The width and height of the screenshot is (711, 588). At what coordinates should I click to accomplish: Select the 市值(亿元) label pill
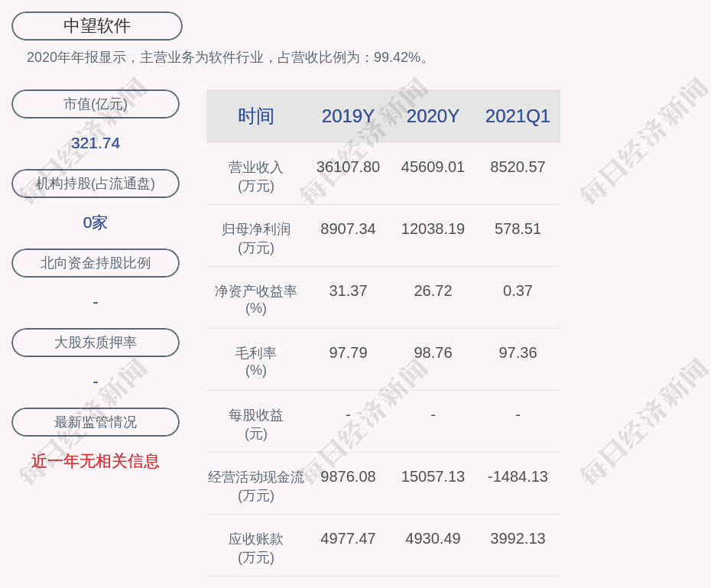pyautogui.click(x=96, y=104)
